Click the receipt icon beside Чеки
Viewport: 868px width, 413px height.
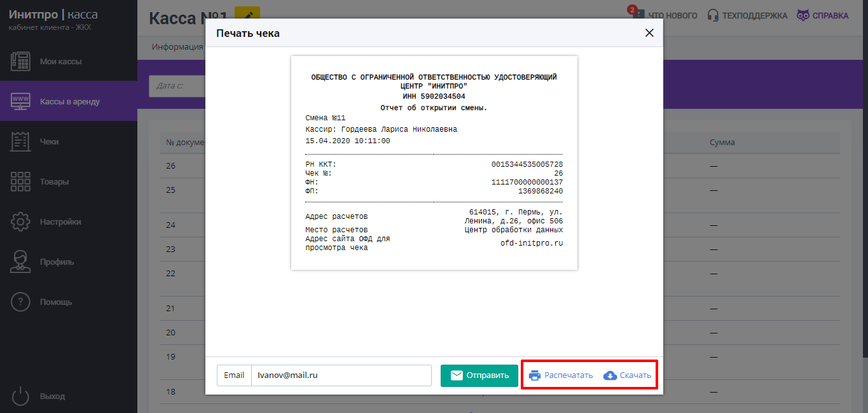pos(21,141)
